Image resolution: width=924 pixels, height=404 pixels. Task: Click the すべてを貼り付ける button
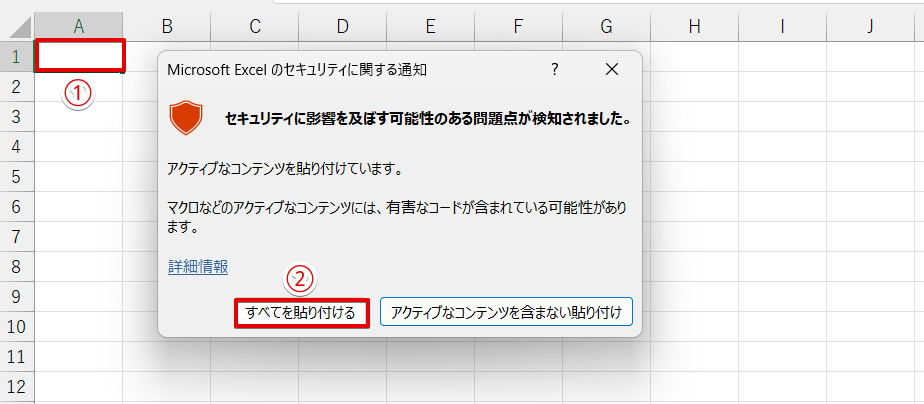302,313
